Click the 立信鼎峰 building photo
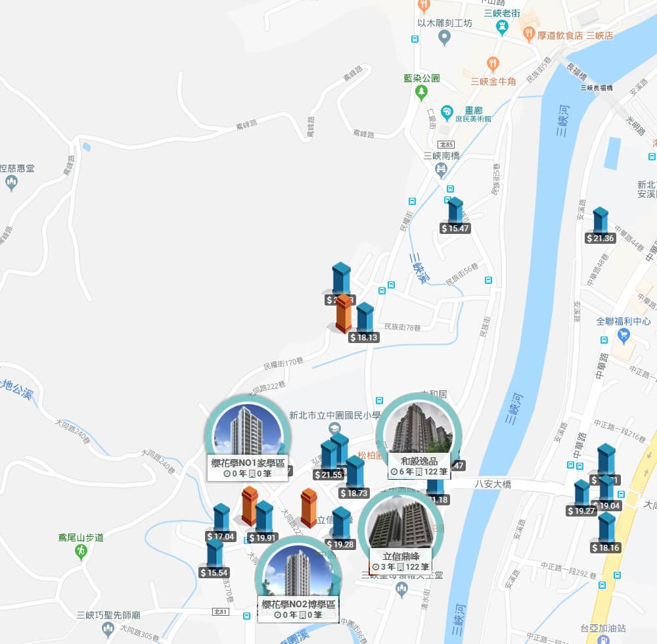Viewport: 657px width, 644px height. 401,522
